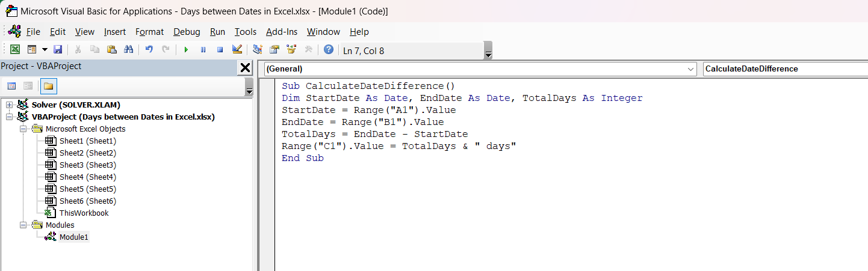The image size is (868, 271).
Task: Open the Properties Window toolbar icon
Action: point(274,50)
